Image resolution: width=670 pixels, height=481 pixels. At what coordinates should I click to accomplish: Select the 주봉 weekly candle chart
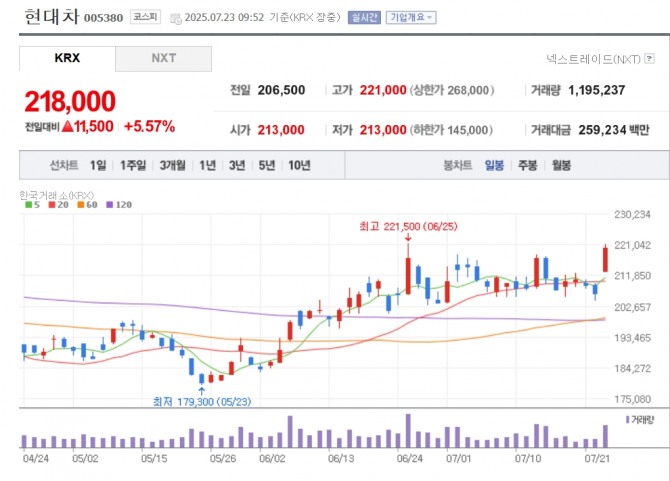(528, 165)
